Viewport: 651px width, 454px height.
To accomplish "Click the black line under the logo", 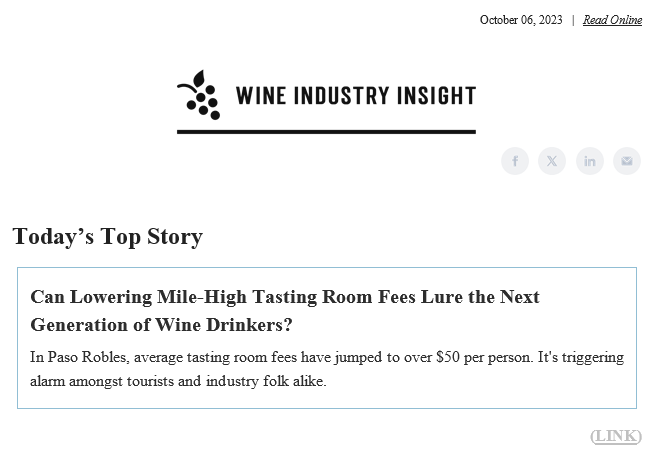I will click(326, 131).
